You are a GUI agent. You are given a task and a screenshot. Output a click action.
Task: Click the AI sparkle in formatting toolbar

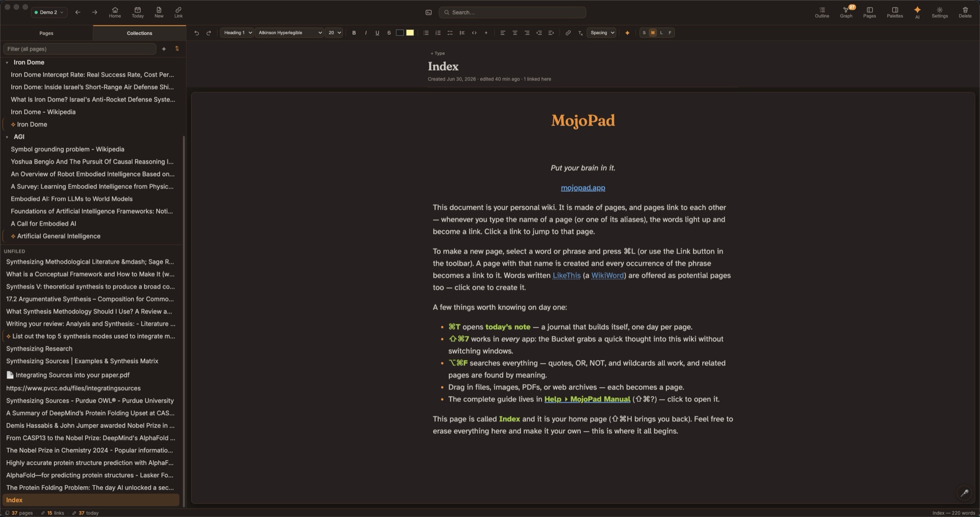pyautogui.click(x=627, y=33)
